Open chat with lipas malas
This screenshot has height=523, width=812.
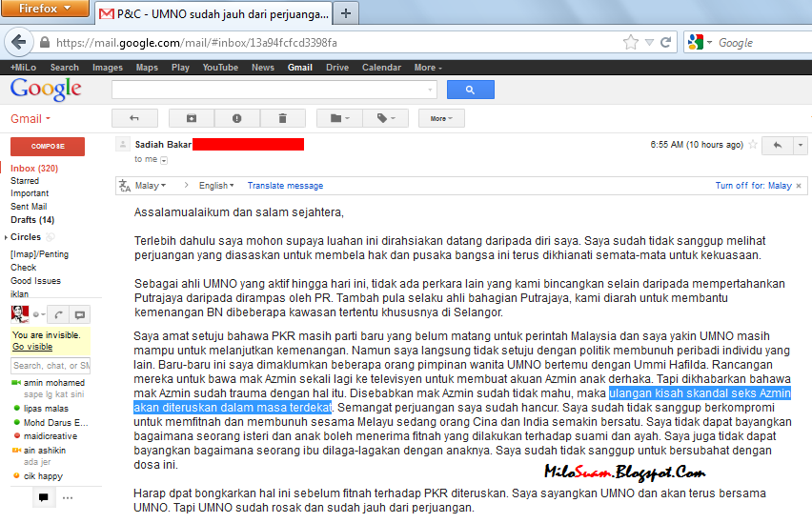pyautogui.click(x=46, y=409)
